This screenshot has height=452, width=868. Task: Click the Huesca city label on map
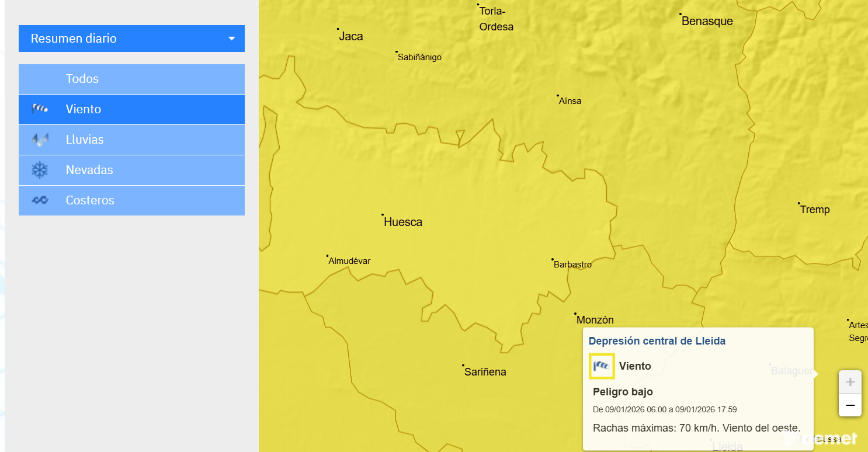(x=402, y=222)
